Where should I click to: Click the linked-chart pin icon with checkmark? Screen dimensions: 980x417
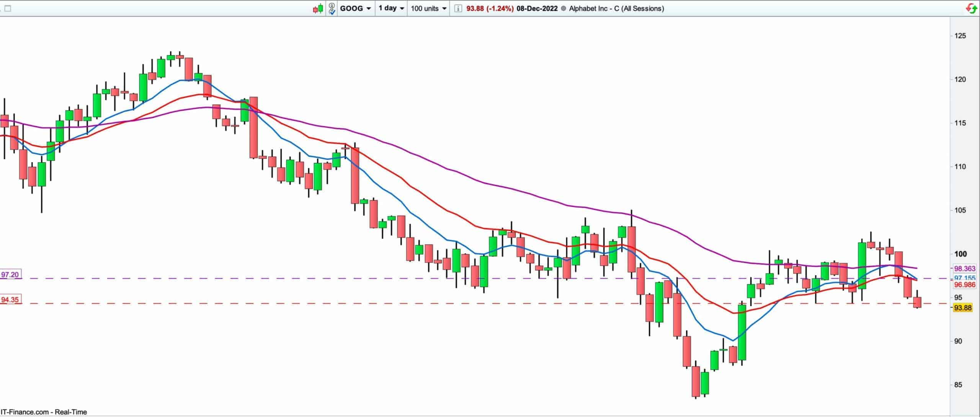(332, 8)
